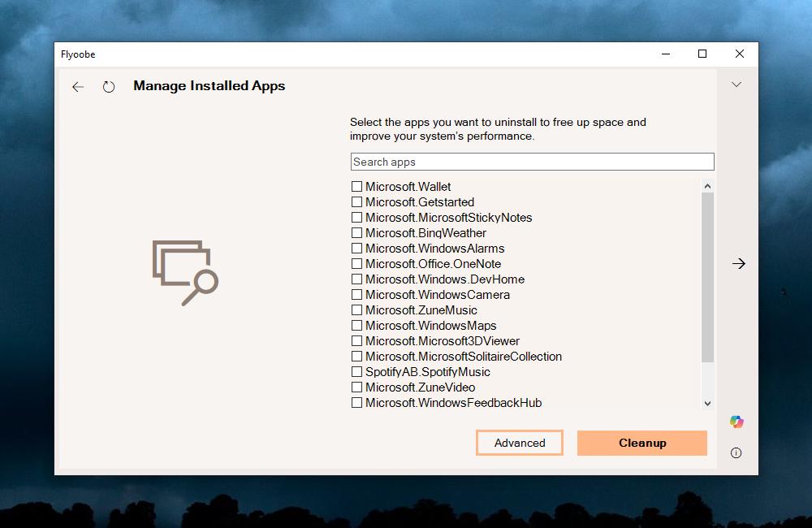Go back with the left arrow icon
The image size is (812, 528).
78,87
